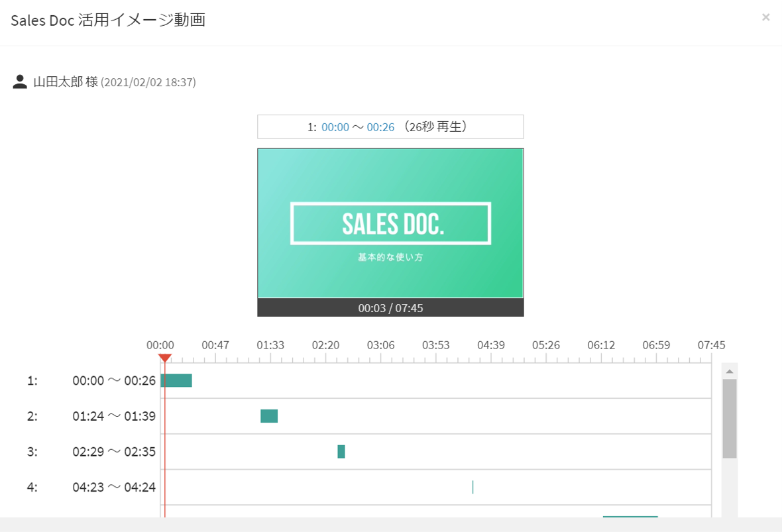Click row 3 time range 02:29 ～ 02:35
The image size is (782, 532).
(114, 452)
